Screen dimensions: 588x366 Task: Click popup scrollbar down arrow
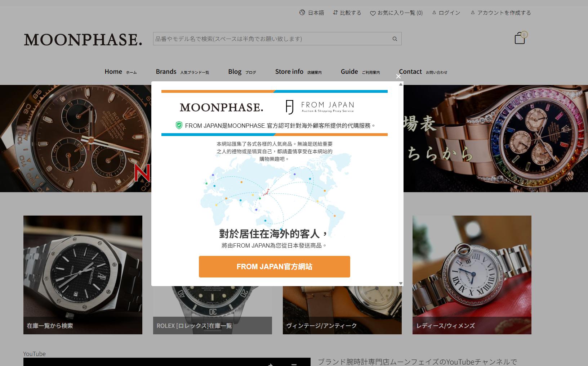(401, 283)
